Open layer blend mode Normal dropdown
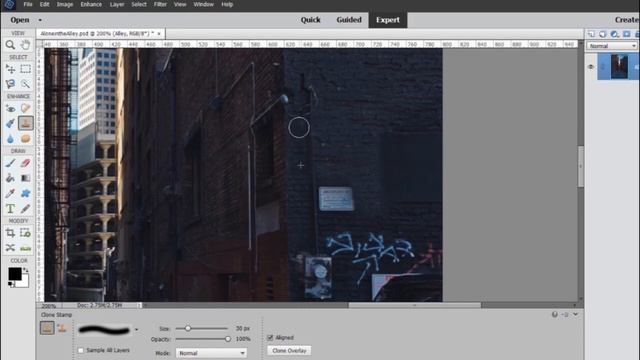This screenshot has height=360, width=640. click(x=612, y=46)
